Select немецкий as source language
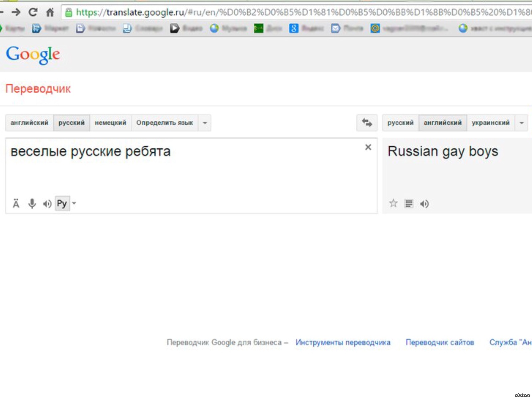This screenshot has height=399, width=532. (x=110, y=123)
